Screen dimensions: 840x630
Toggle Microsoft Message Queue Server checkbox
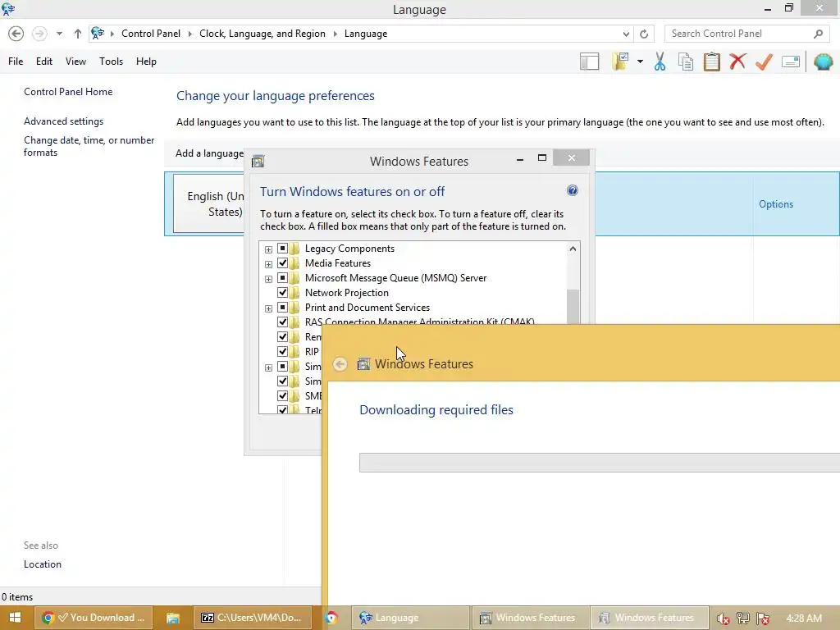tap(282, 278)
